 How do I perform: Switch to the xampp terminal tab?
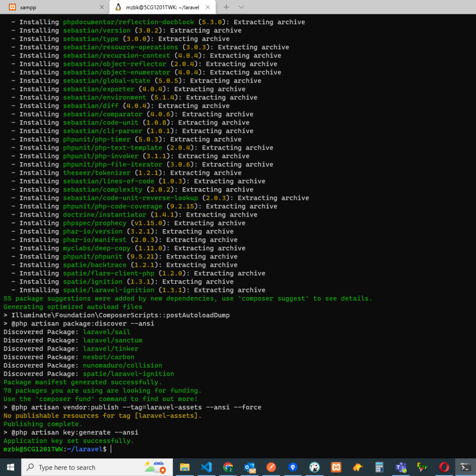51,7
